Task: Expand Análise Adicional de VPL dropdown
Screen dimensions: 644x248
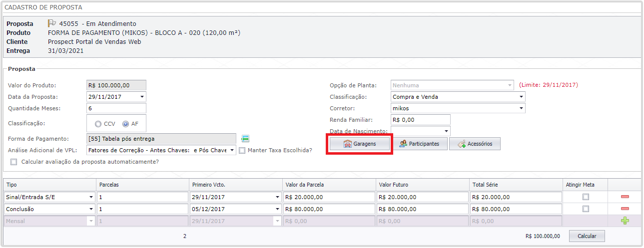Action: tap(232, 150)
